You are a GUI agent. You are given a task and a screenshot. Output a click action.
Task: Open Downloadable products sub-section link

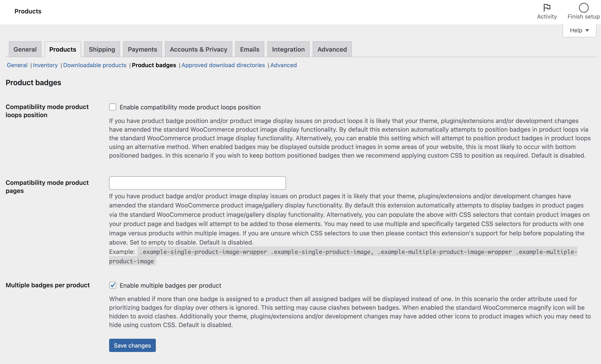pyautogui.click(x=95, y=65)
